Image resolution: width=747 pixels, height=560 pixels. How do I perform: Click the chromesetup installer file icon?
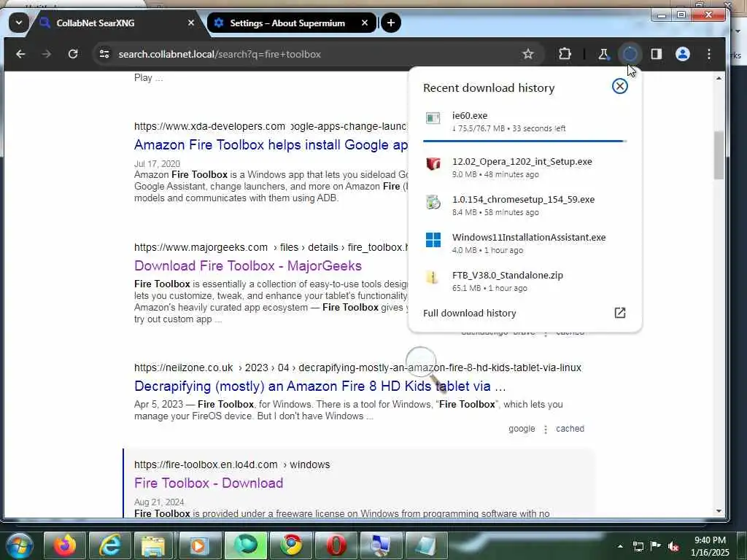[433, 202]
